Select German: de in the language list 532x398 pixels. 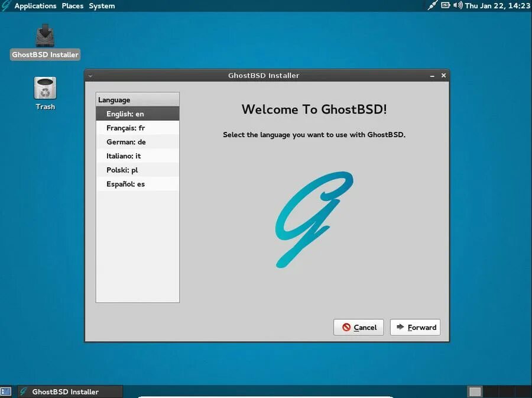coord(137,142)
